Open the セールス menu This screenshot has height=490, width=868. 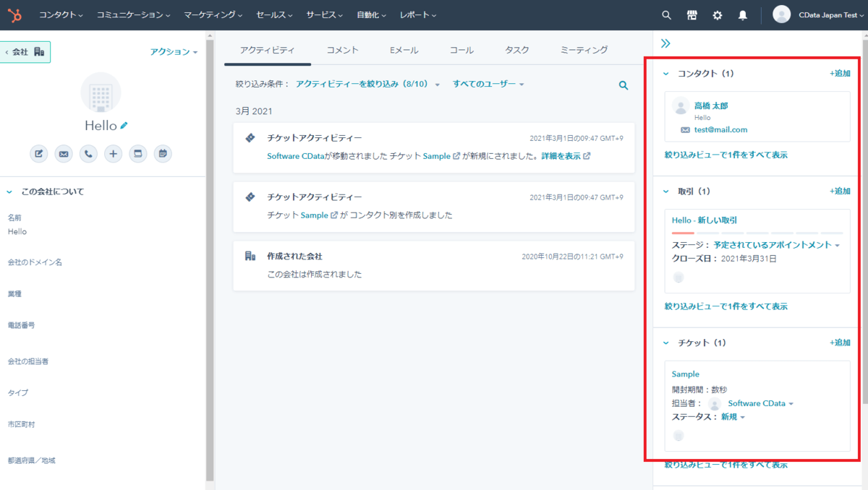click(274, 14)
